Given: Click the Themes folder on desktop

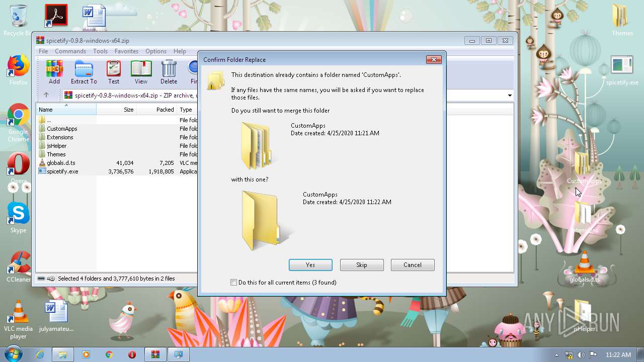Looking at the screenshot, I should [x=622, y=20].
